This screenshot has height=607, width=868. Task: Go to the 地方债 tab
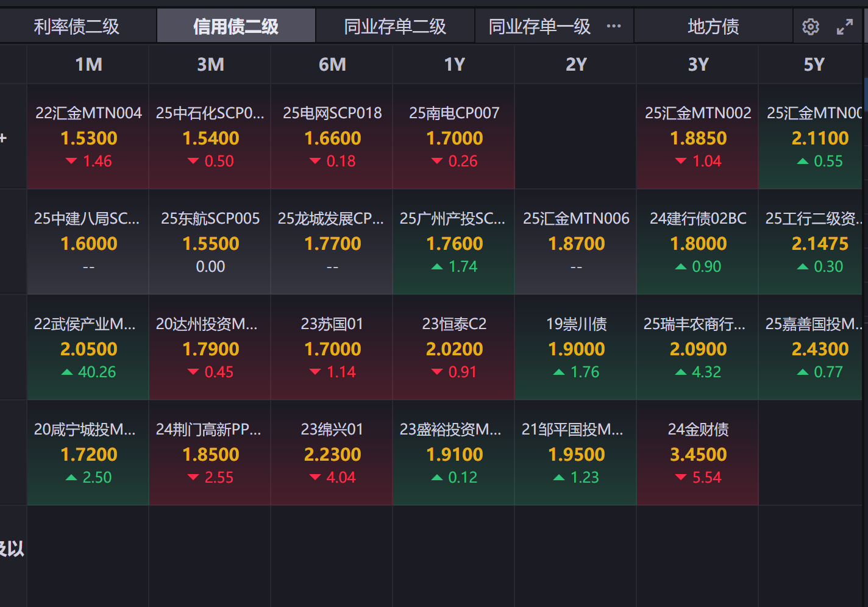(713, 27)
